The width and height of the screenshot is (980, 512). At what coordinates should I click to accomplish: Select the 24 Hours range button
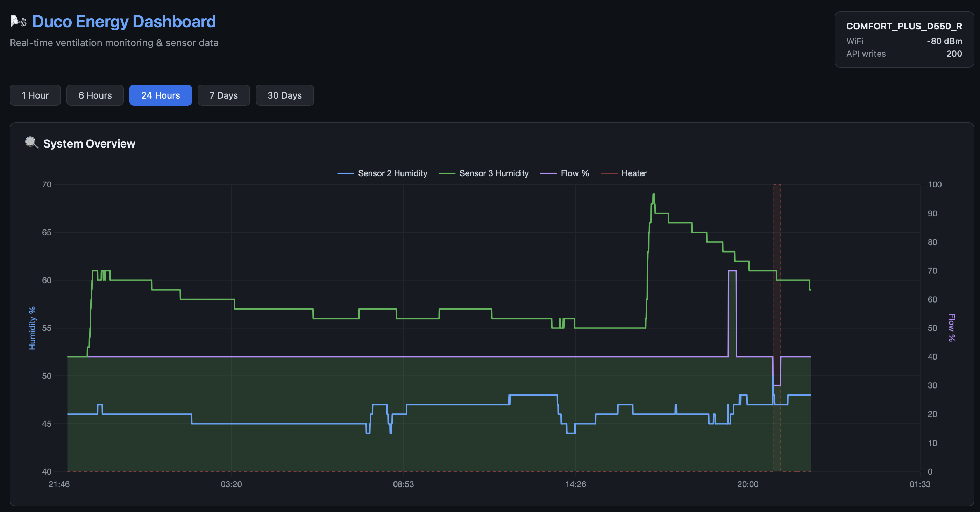(161, 95)
